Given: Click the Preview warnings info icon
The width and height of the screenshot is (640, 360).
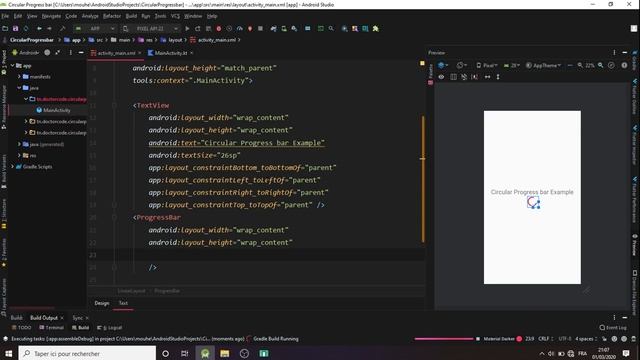Looking at the screenshot, I should click(x=624, y=65).
